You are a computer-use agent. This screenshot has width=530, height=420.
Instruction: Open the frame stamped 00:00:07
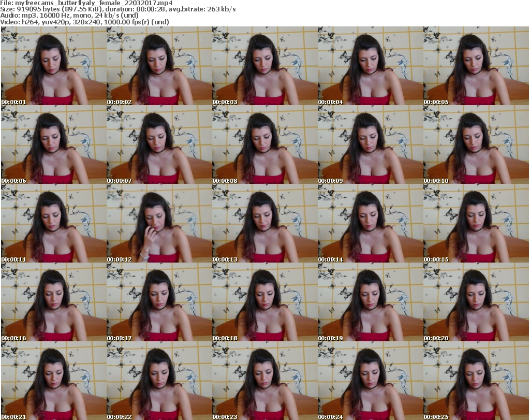point(159,144)
